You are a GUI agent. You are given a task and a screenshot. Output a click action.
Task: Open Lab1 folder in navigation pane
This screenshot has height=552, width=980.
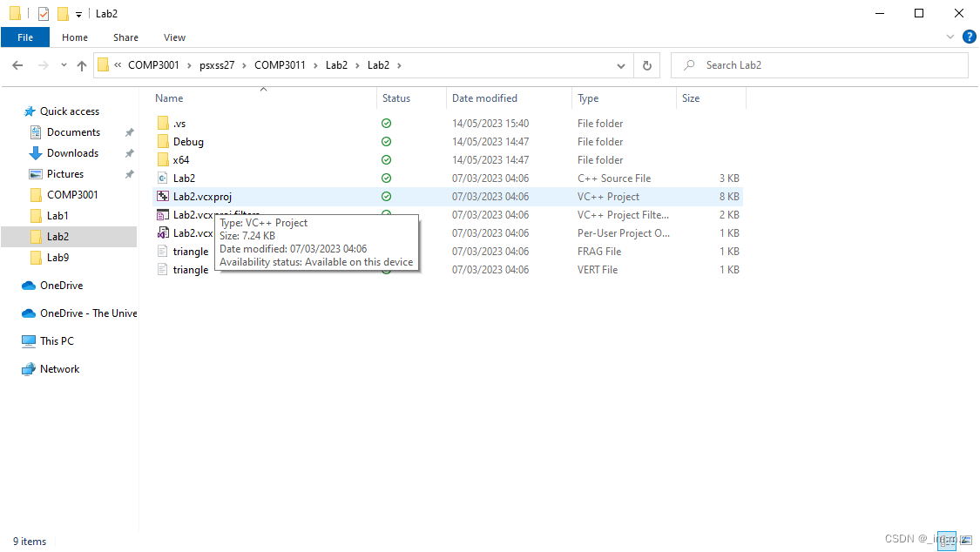point(57,215)
